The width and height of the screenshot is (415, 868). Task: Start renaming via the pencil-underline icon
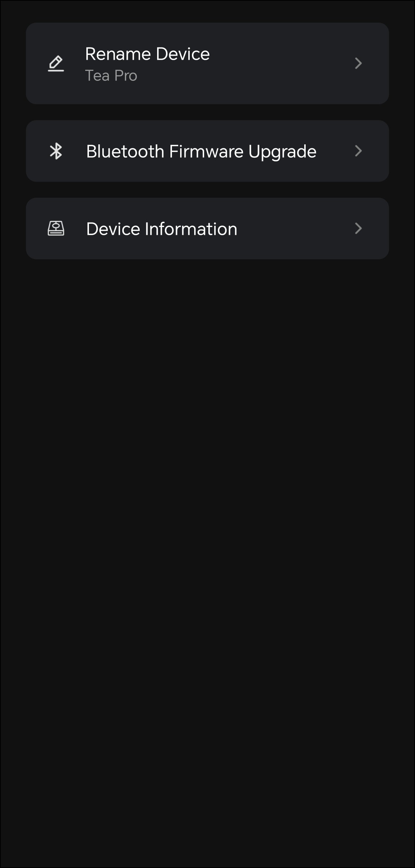pos(56,63)
